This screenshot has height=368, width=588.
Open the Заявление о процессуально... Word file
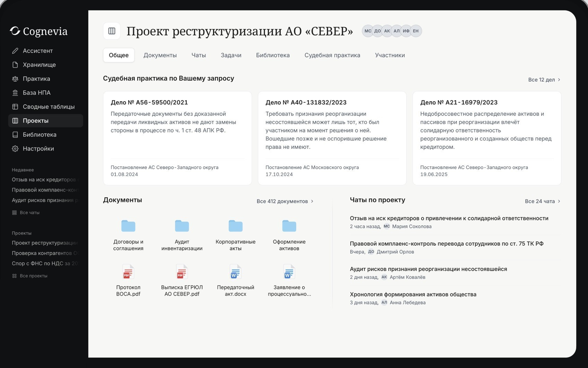(x=289, y=281)
